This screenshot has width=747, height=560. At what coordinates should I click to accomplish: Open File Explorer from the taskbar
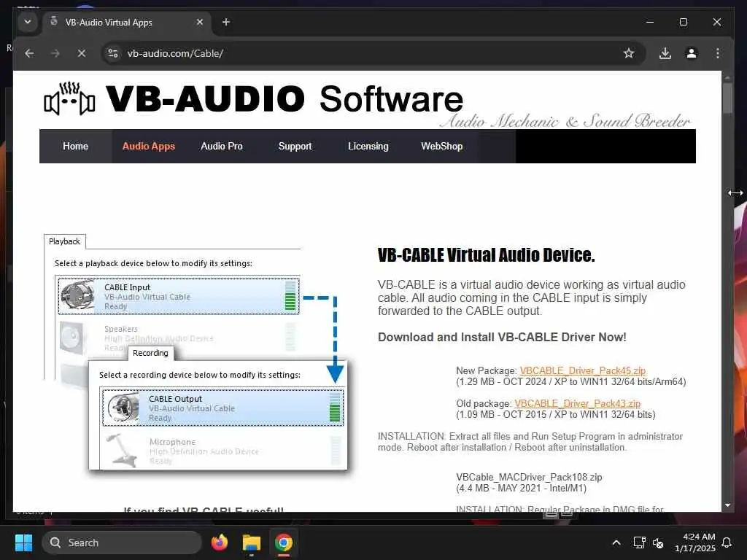click(x=251, y=542)
